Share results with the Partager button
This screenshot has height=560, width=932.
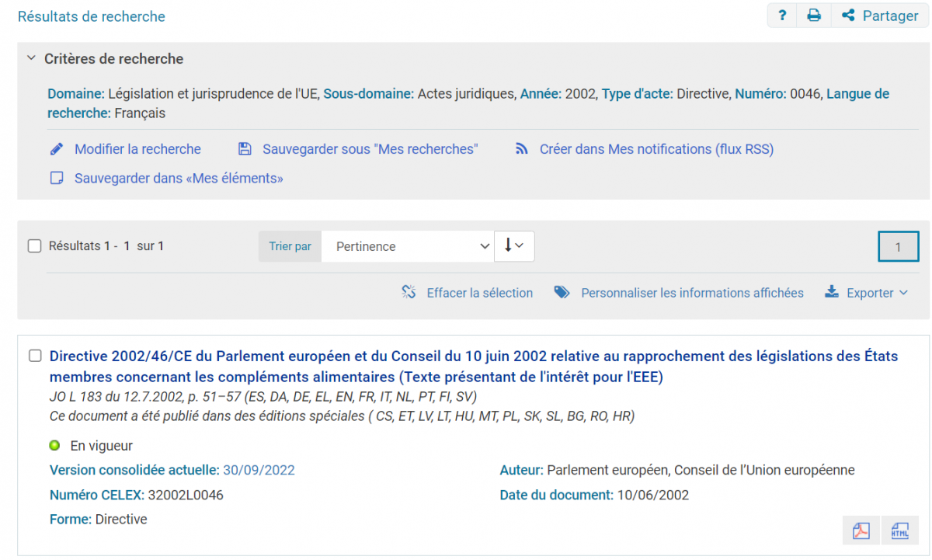(x=880, y=16)
